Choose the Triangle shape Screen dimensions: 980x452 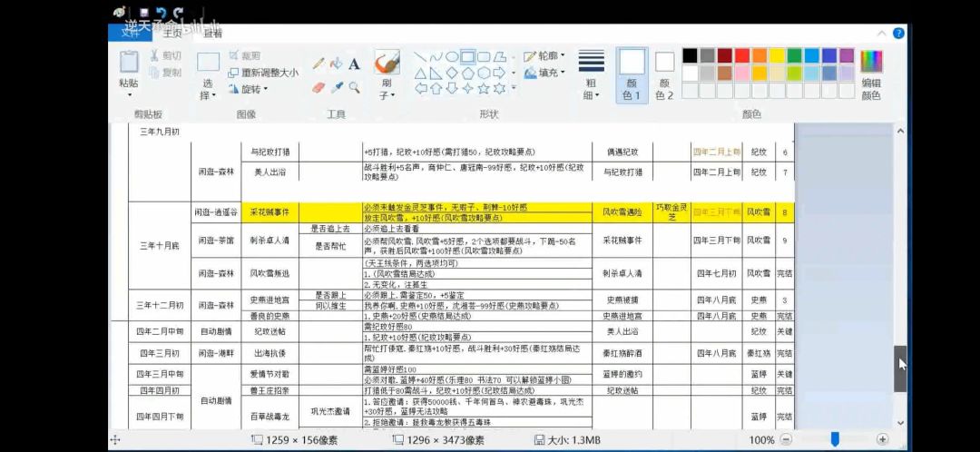421,73
